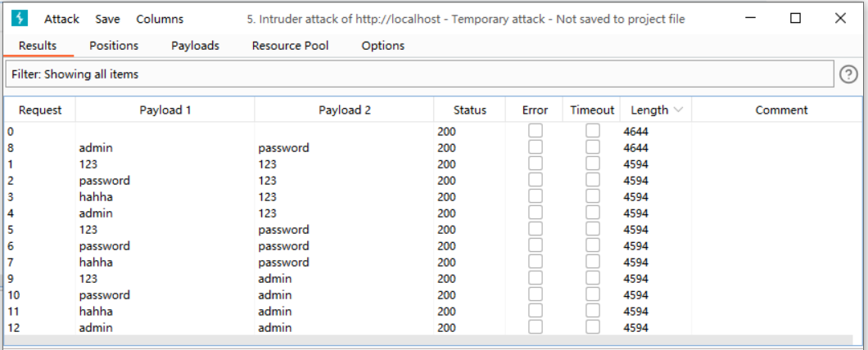Sort by Payload 1 column header
Viewport: 868px width, 350px height.
(165, 110)
